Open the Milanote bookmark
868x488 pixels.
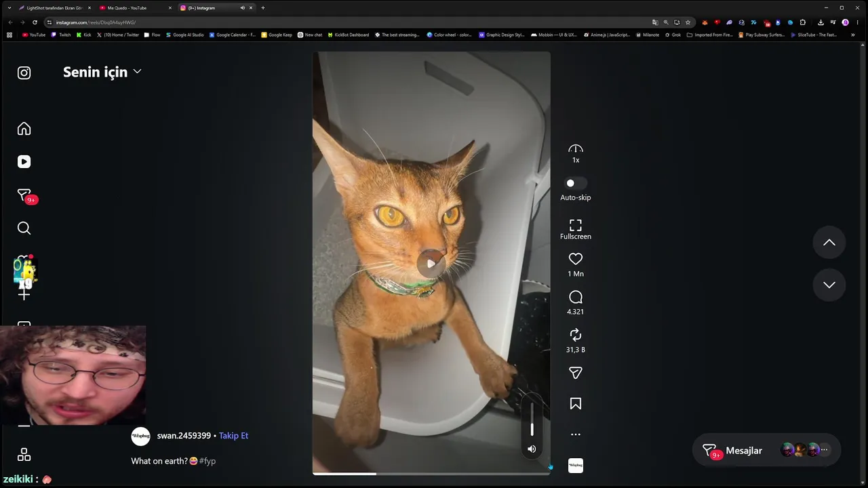pyautogui.click(x=647, y=35)
